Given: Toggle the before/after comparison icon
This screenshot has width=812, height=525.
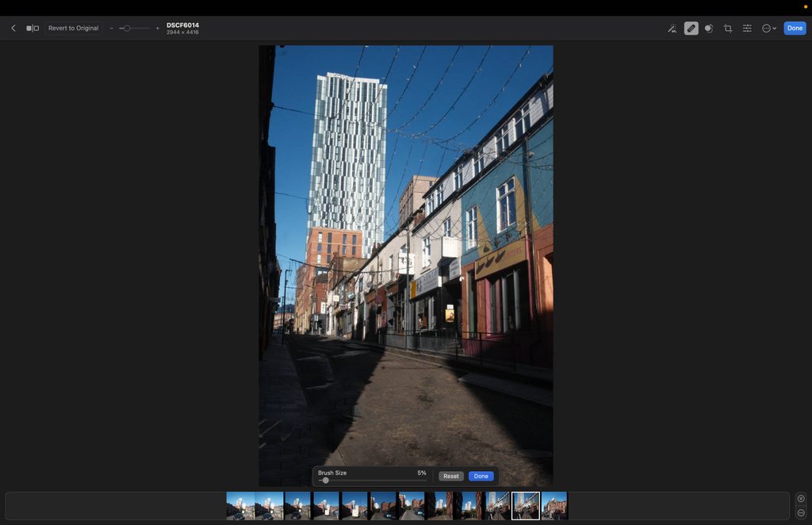Looking at the screenshot, I should click(32, 28).
